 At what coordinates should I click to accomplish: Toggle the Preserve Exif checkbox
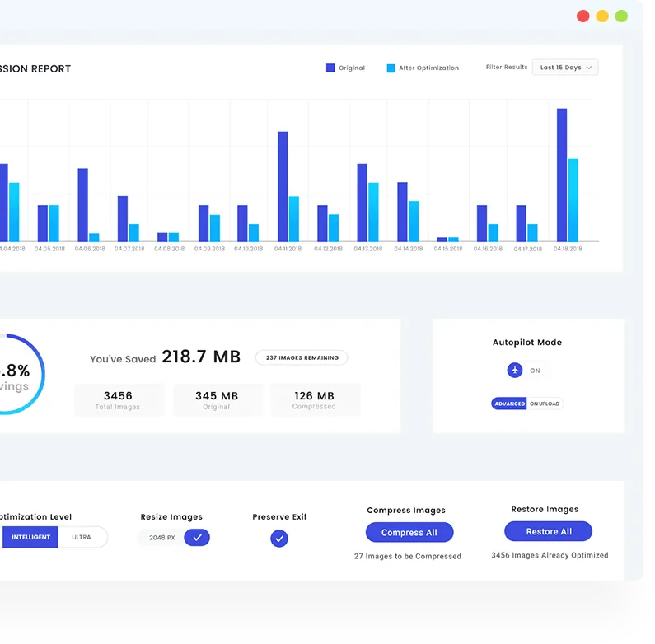(279, 539)
